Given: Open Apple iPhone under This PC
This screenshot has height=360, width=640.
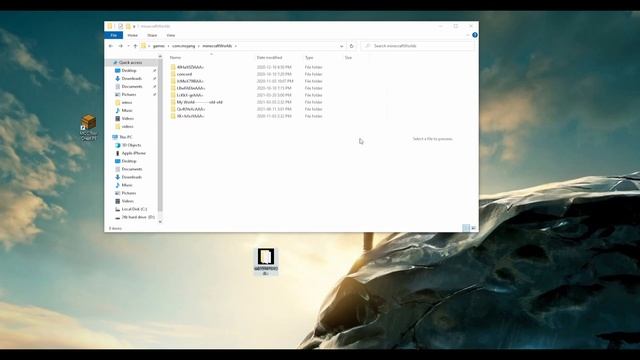Looking at the screenshot, I should click(x=133, y=153).
